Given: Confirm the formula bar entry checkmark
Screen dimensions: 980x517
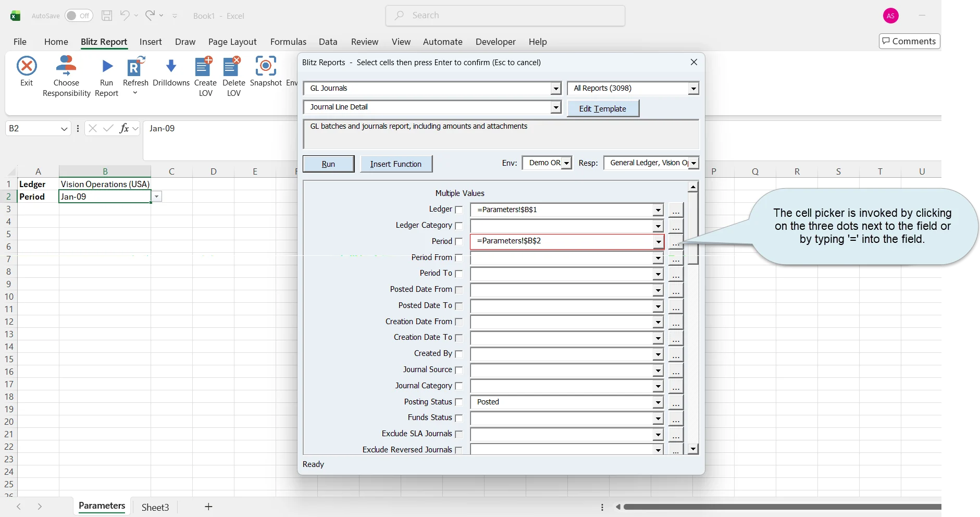Looking at the screenshot, I should (x=108, y=128).
